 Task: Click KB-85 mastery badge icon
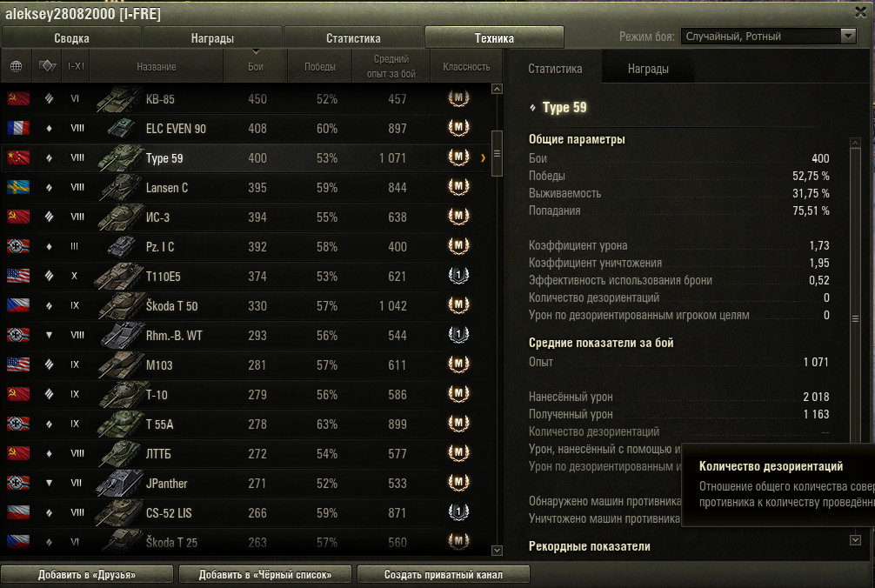click(458, 99)
